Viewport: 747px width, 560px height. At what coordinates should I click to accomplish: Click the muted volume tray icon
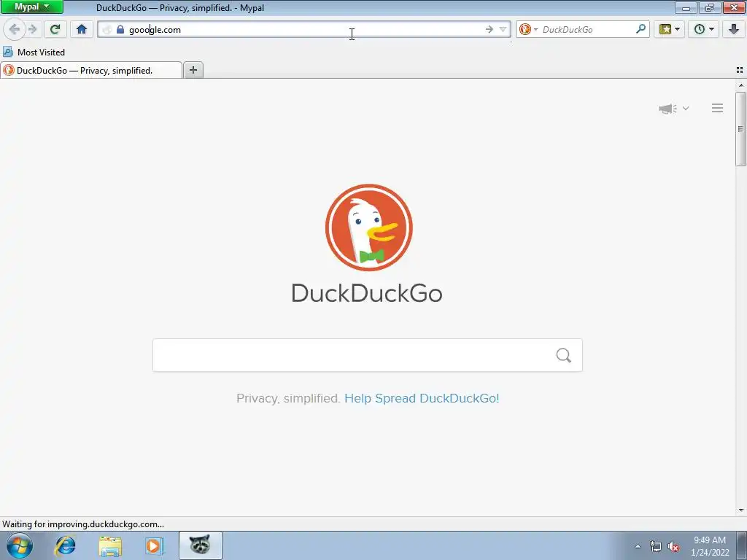tap(673, 547)
